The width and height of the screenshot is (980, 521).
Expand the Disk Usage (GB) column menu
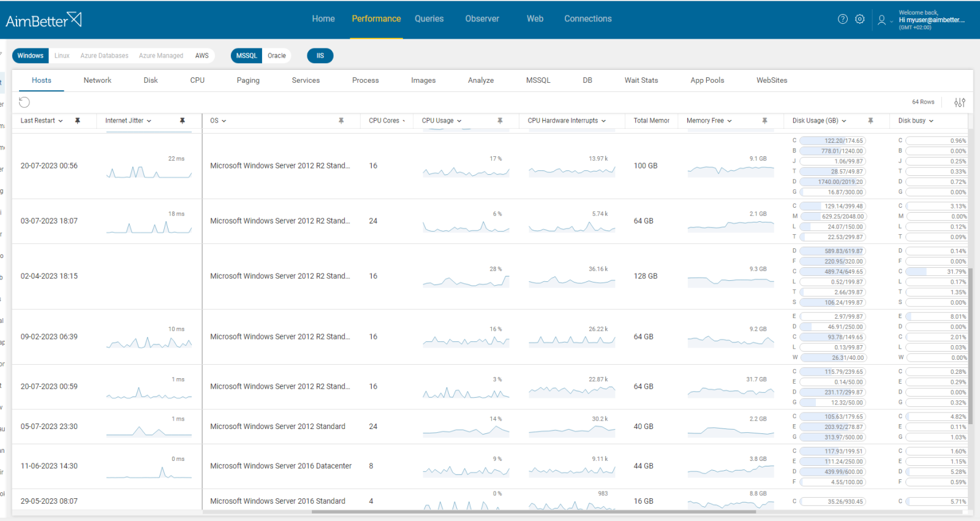point(844,121)
